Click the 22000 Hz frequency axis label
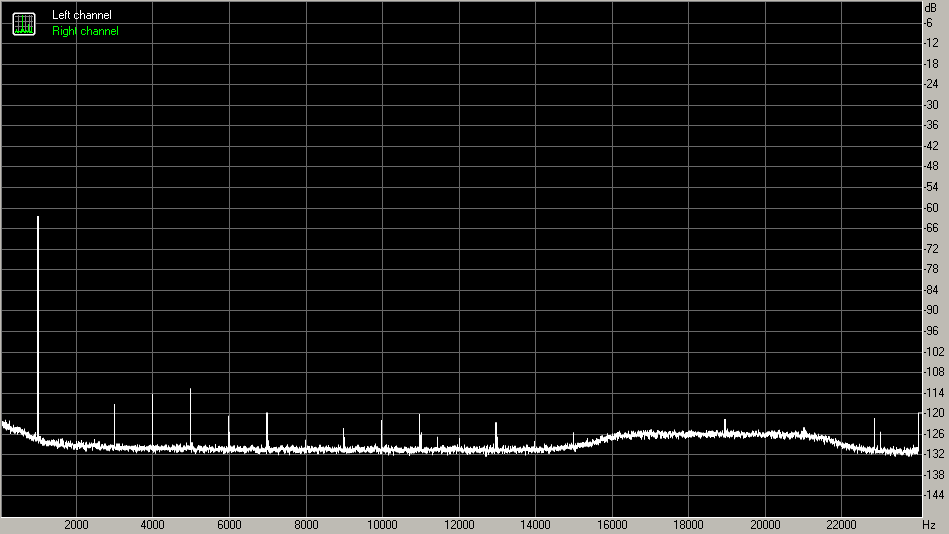Viewport: 949px width, 534px height. pos(842,525)
